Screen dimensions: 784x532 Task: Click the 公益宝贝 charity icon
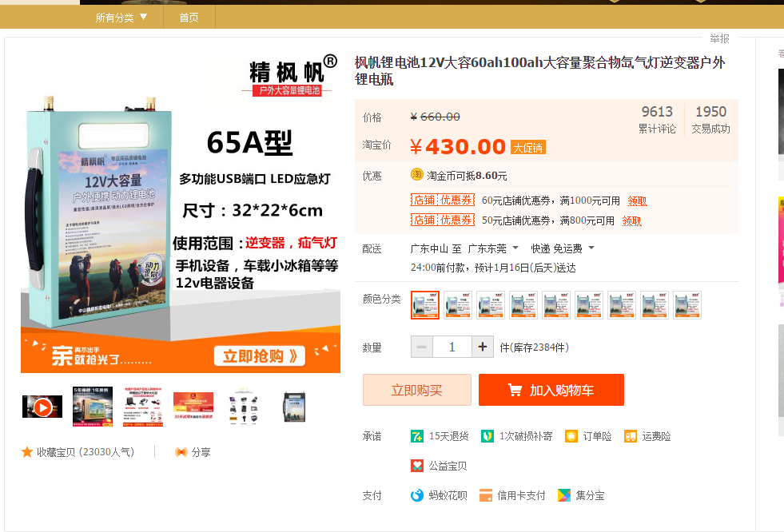tap(416, 466)
